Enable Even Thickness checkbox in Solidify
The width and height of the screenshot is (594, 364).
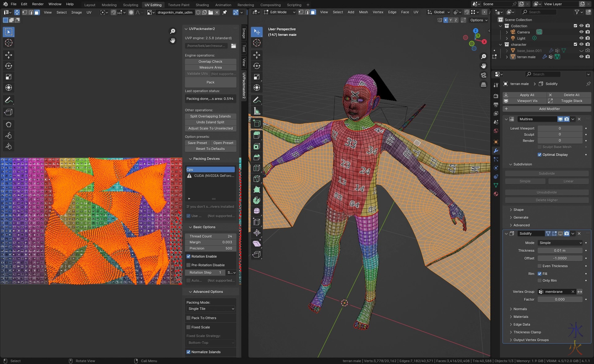click(540, 266)
